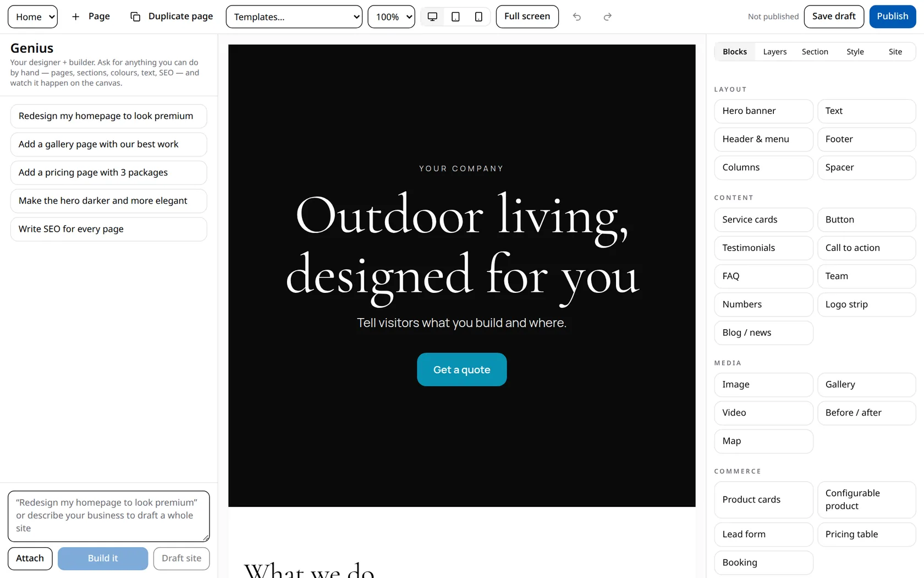Select desktop preview icon
Screen dimensions: 924x578
433,17
